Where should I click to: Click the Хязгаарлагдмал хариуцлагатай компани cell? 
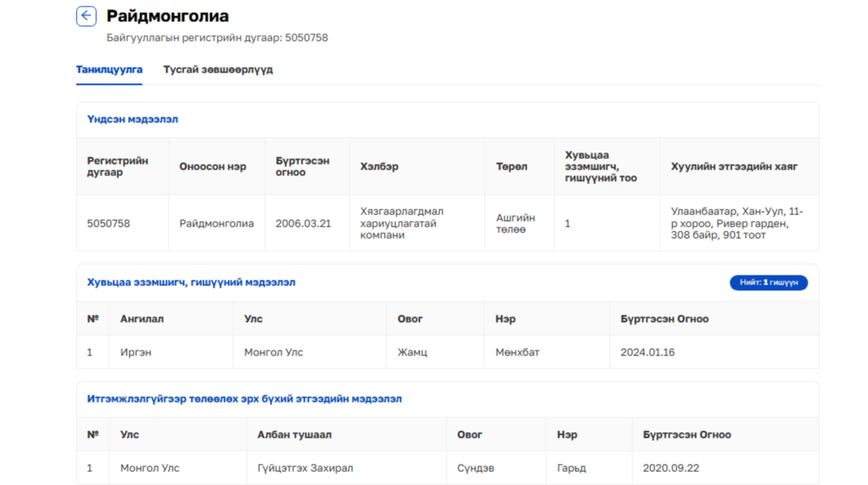click(x=402, y=223)
